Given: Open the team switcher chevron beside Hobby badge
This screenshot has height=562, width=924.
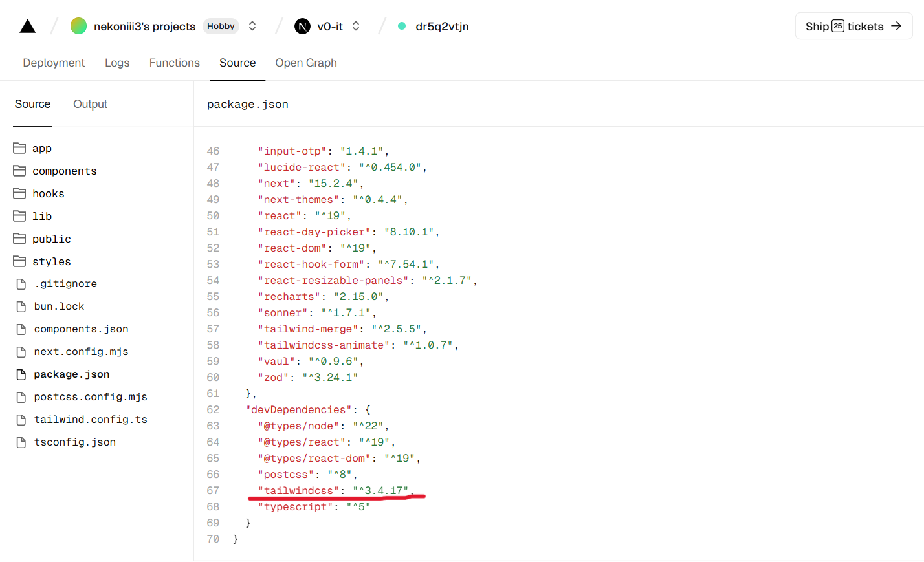Looking at the screenshot, I should pos(252,26).
